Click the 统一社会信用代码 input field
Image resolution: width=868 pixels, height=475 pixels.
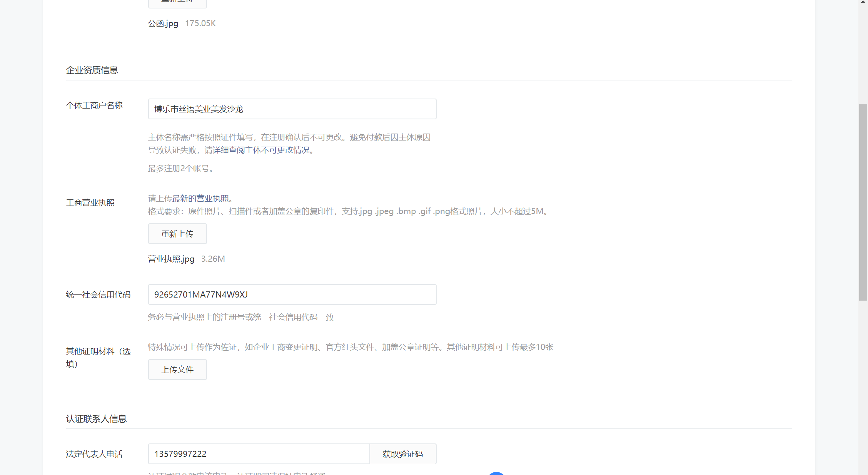click(x=292, y=294)
